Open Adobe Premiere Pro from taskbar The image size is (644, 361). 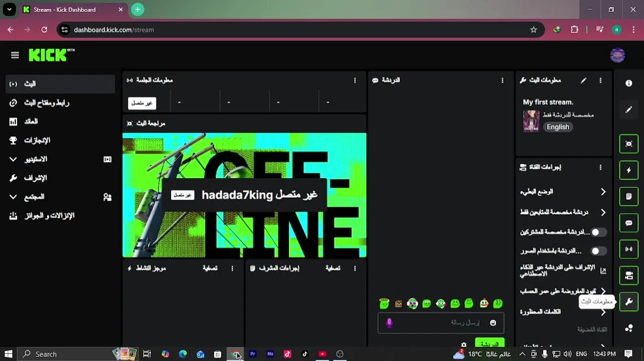[x=253, y=354]
